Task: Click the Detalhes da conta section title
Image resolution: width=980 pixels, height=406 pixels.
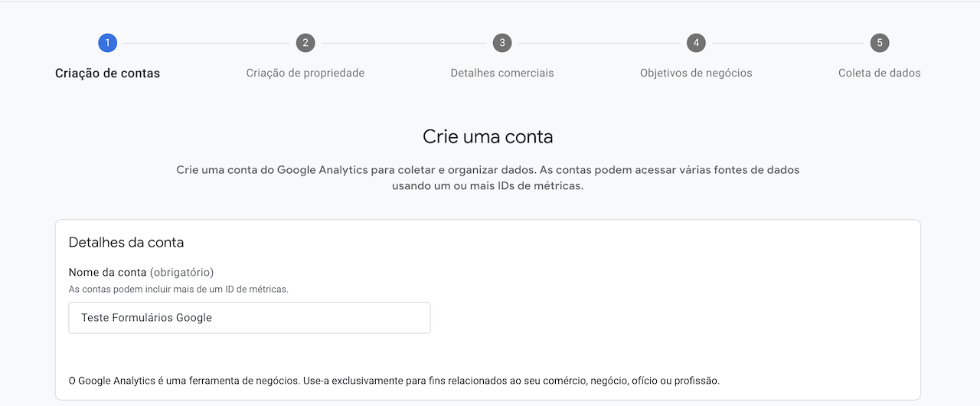Action: click(x=126, y=243)
